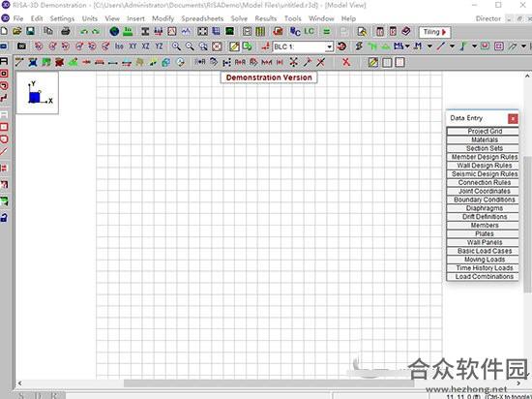This screenshot has width=532, height=399.
Task: Open the BLC 1 load case dropdown
Action: (x=329, y=46)
